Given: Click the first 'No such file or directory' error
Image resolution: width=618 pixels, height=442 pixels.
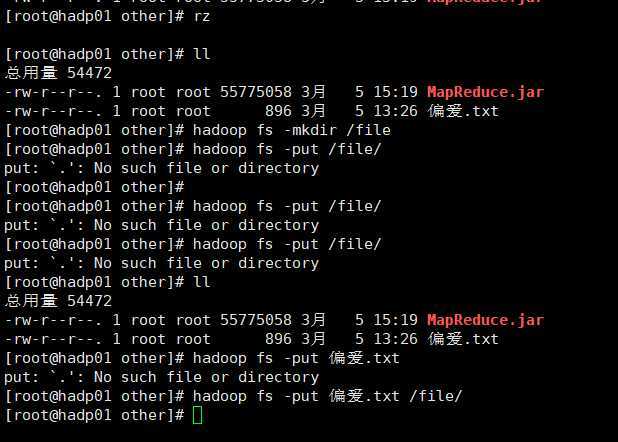Looking at the screenshot, I should (x=206, y=168).
